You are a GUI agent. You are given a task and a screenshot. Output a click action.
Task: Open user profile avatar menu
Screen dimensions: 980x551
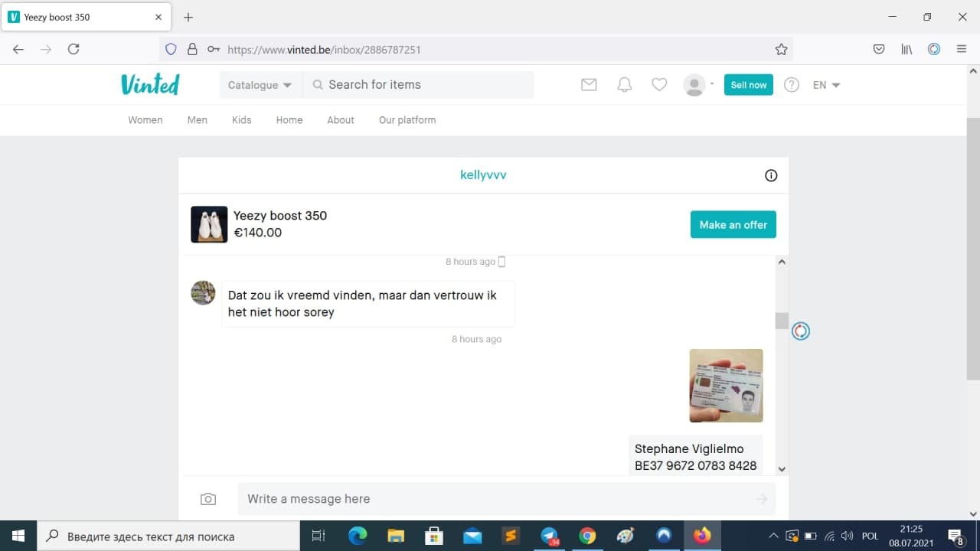tap(698, 85)
